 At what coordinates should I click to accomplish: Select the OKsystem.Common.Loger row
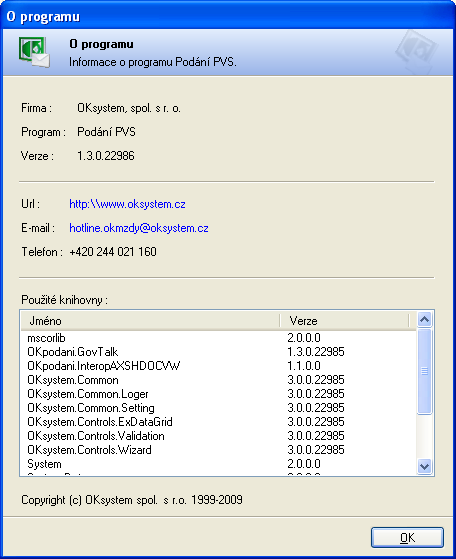pos(218,394)
